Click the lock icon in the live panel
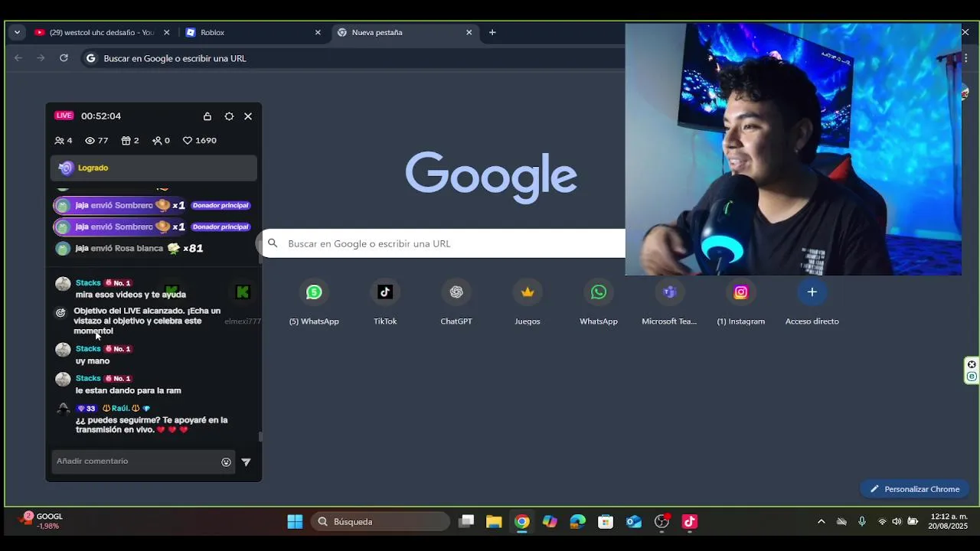 (207, 116)
